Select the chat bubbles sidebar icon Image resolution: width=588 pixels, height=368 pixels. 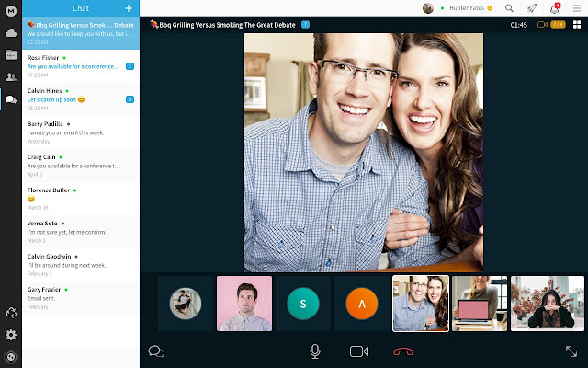point(11,99)
